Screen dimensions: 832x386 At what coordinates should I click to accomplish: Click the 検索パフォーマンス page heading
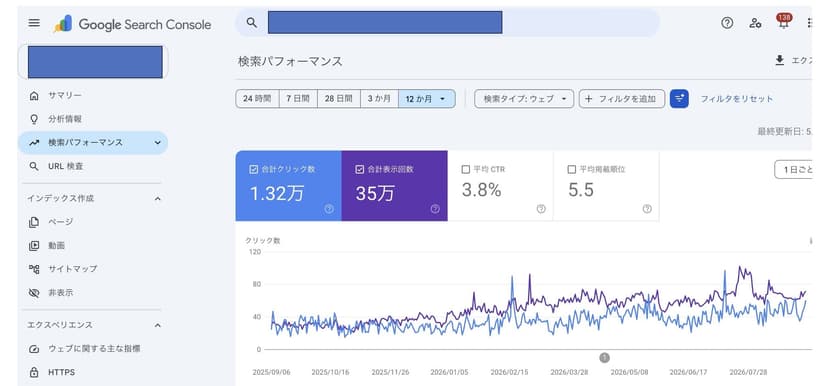(x=290, y=61)
